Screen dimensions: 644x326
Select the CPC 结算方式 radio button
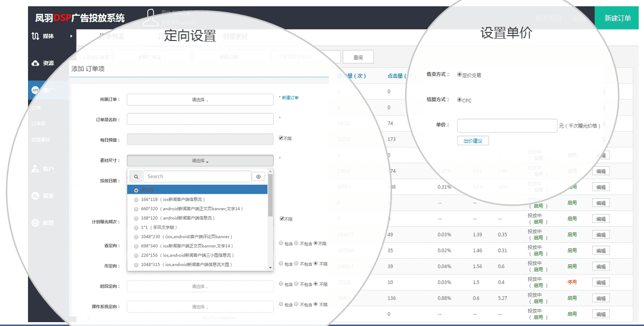459,100
